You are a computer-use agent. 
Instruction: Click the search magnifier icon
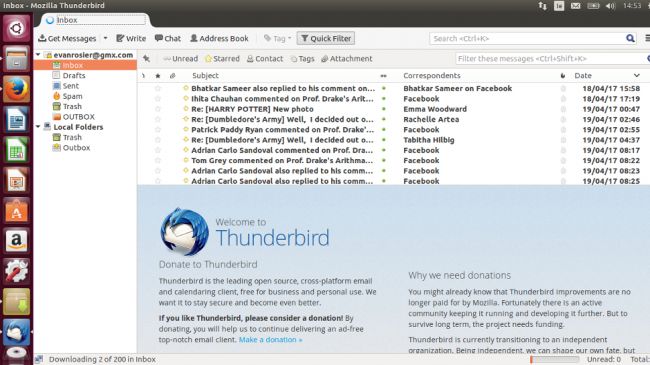pyautogui.click(x=630, y=39)
